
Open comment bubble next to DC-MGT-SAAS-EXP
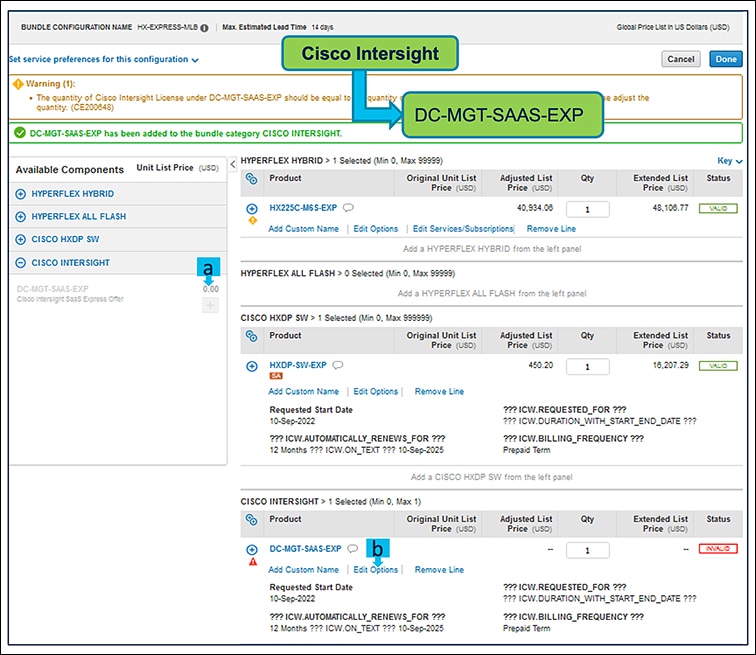point(353,548)
